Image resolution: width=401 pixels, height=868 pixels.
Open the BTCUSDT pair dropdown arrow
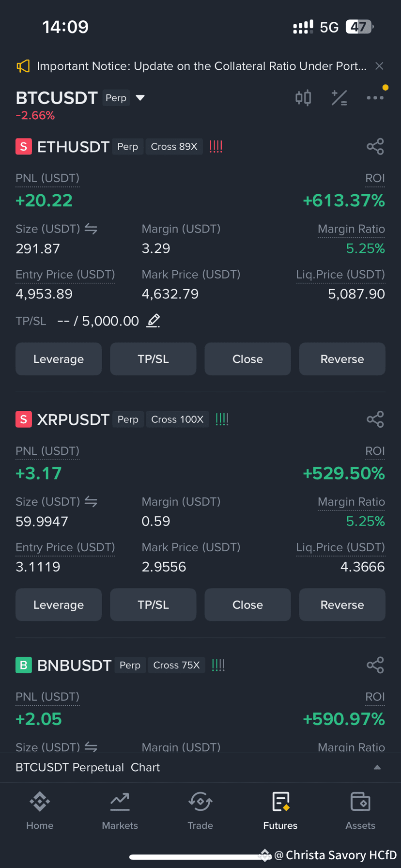[x=140, y=98]
